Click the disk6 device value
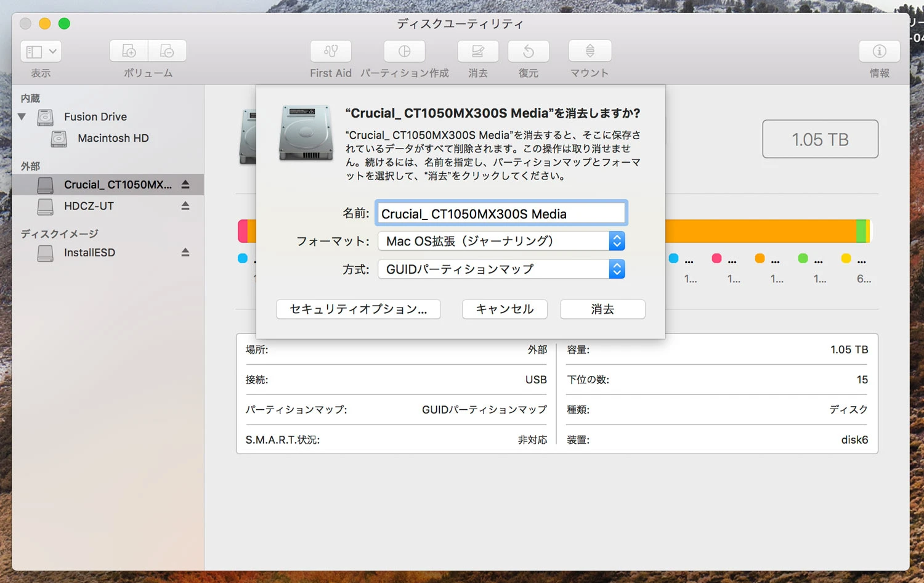 tap(854, 440)
